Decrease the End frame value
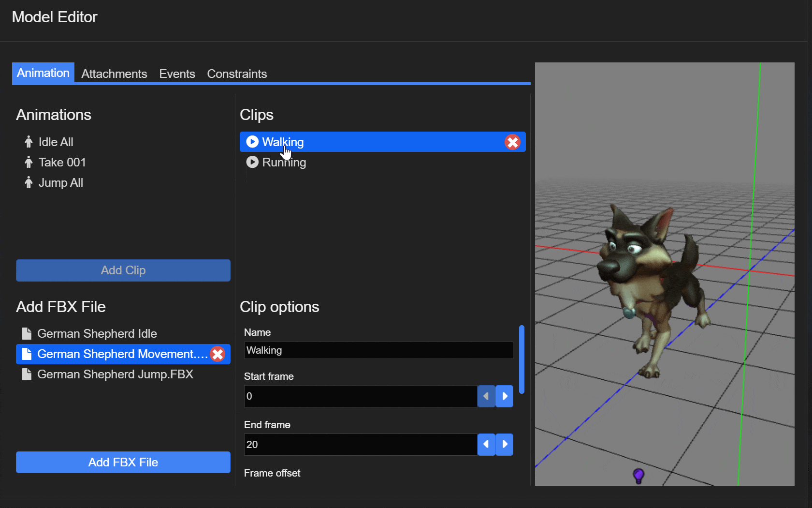The width and height of the screenshot is (812, 508). 486,445
